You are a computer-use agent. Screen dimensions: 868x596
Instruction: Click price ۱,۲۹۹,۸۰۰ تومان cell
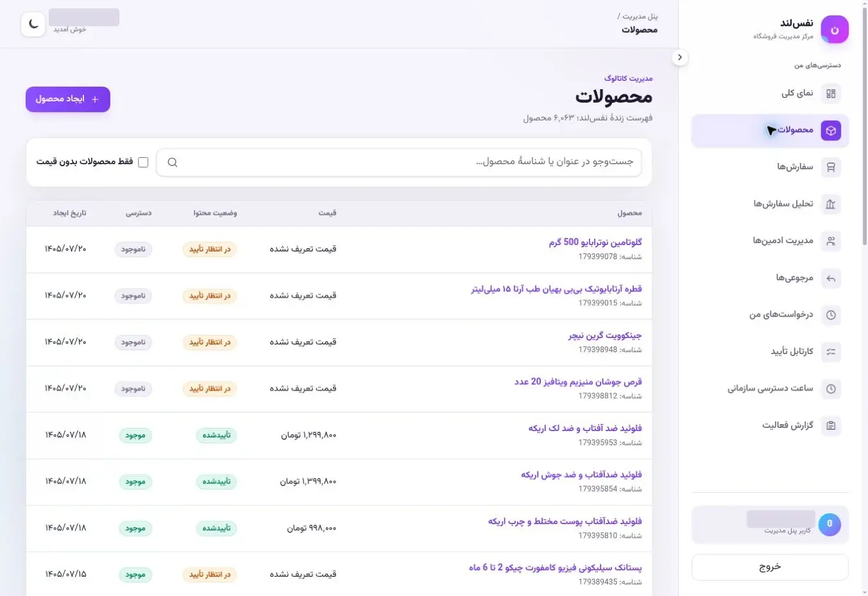tap(309, 436)
